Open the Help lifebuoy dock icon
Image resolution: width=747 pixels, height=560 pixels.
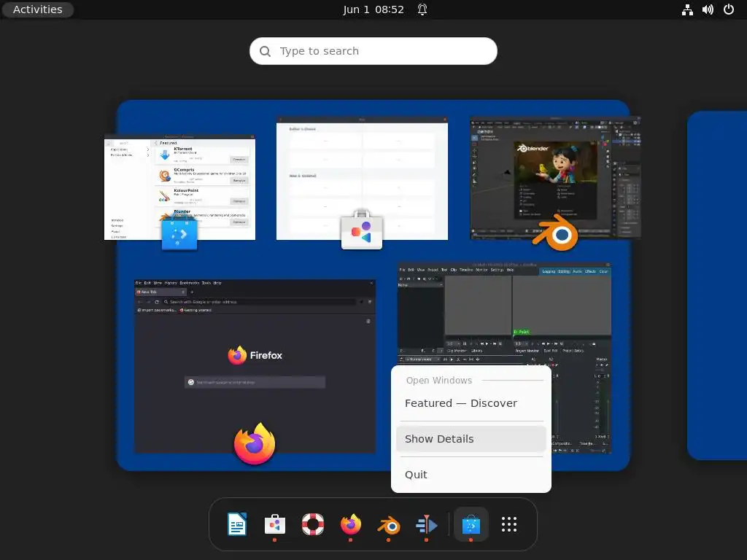point(313,524)
